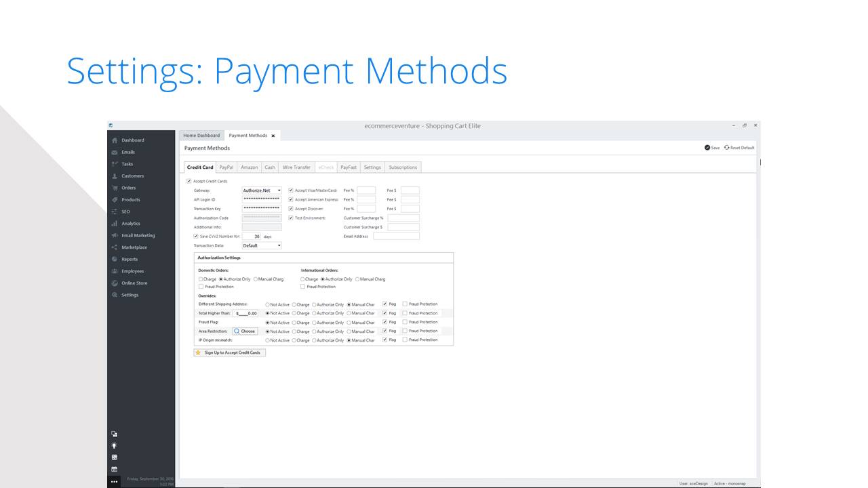This screenshot has height=488, width=868.
Task: Open the Settings tab in Payment Methods
Action: coord(372,167)
